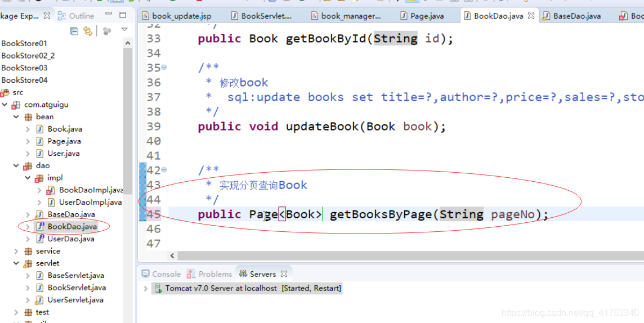Maximize the Package Explorer panel
Viewport: 644px width, 323px height.
122,16
